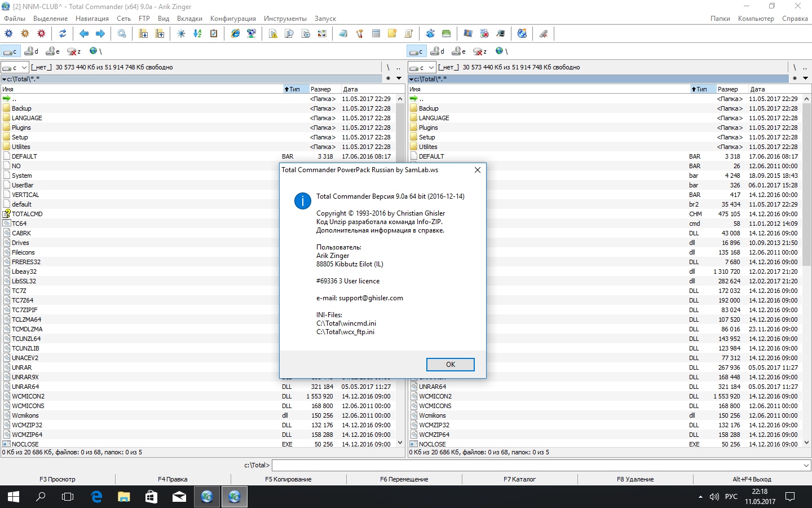Go back using the left arrow toolbar icon
This screenshot has height=508, width=812.
(x=84, y=34)
